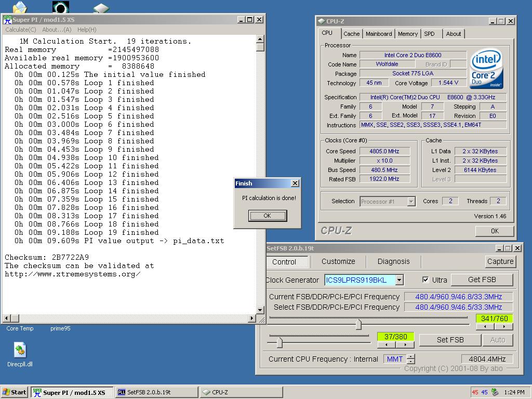Viewport: 532px width, 399px height.
Task: Click Super PI vertical scroll up arrow
Action: tap(260, 38)
